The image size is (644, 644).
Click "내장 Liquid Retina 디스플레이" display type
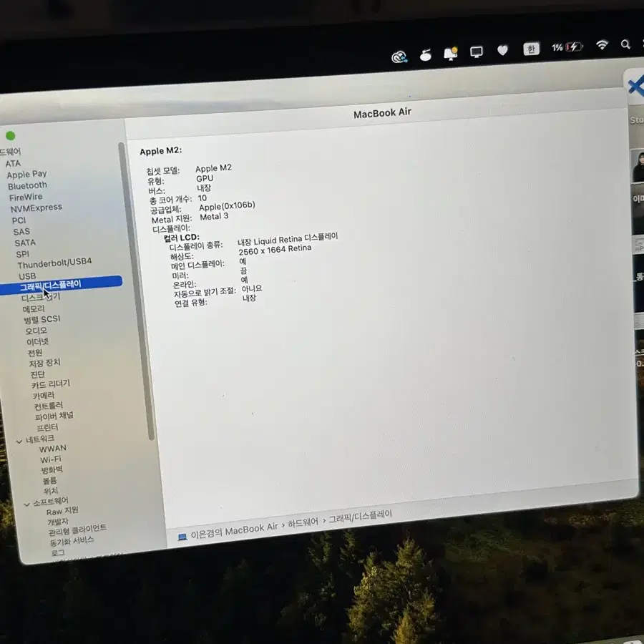pyautogui.click(x=288, y=239)
